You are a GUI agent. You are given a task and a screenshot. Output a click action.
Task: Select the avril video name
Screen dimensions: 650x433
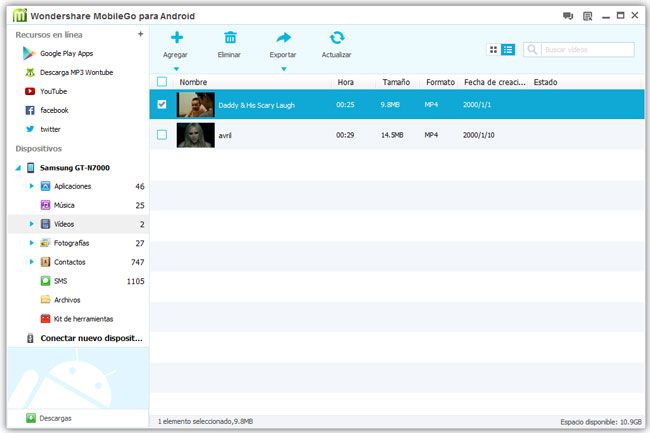coord(225,135)
